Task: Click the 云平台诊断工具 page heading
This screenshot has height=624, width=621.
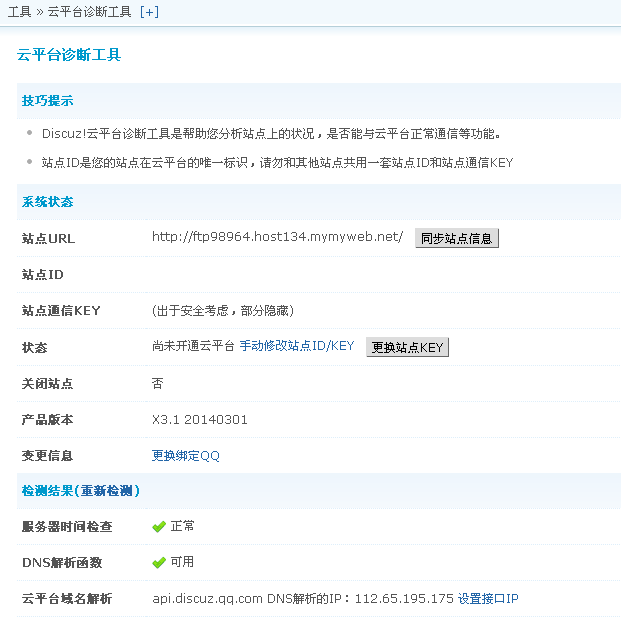Action: pyautogui.click(x=69, y=55)
